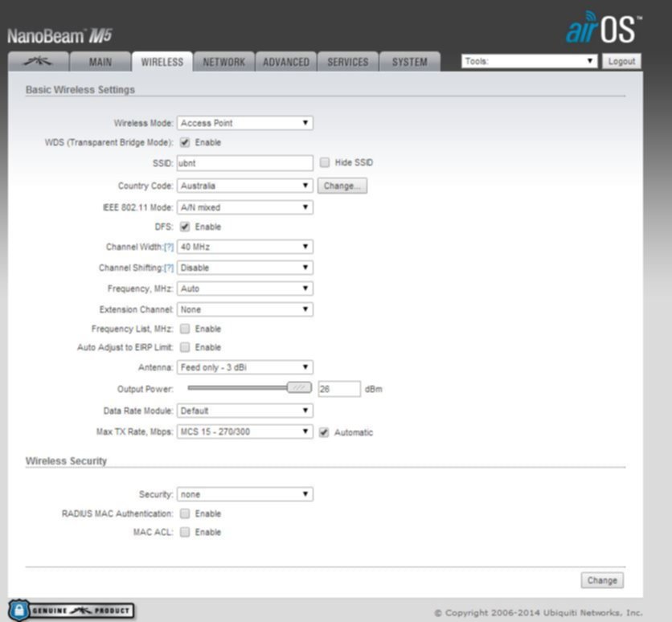The width and height of the screenshot is (672, 622).
Task: Open the Security dropdown
Action: (245, 494)
